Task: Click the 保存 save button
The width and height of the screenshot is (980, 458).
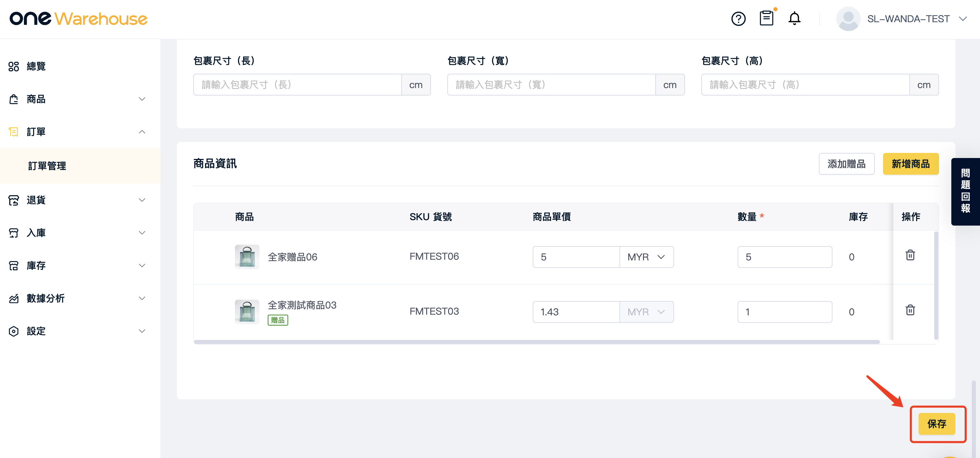Action: 937,424
